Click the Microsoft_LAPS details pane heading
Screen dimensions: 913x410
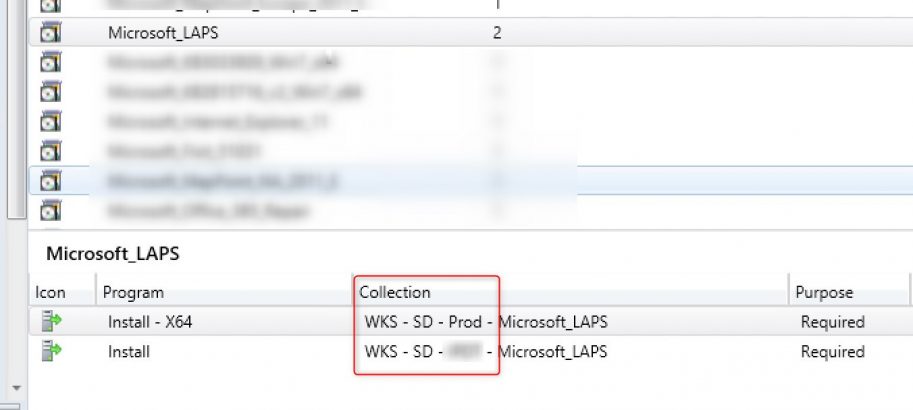tap(113, 254)
